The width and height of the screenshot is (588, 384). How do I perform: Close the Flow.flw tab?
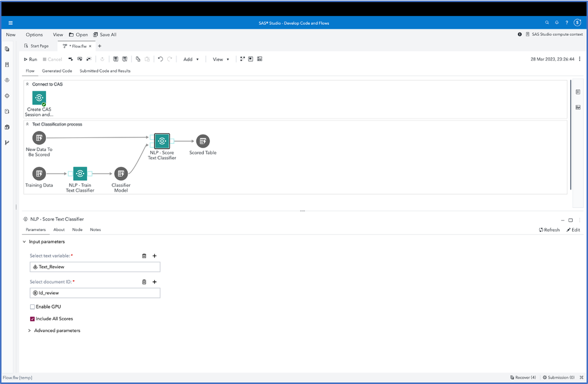tap(90, 46)
